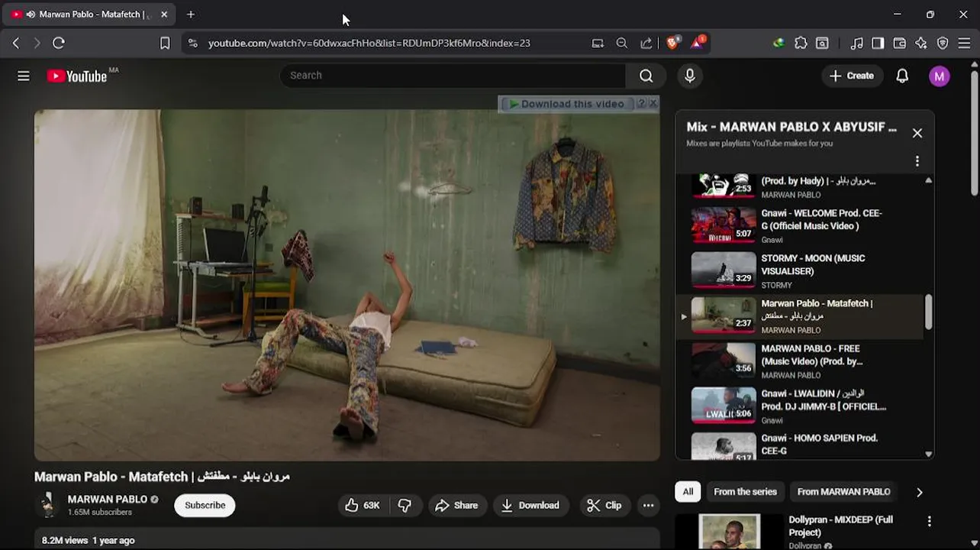This screenshot has height=550, width=980.
Task: Click the address bar URL
Action: 369,43
